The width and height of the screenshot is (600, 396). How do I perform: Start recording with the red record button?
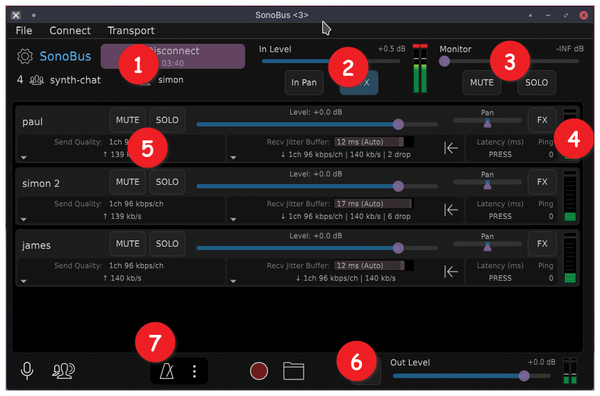click(259, 371)
